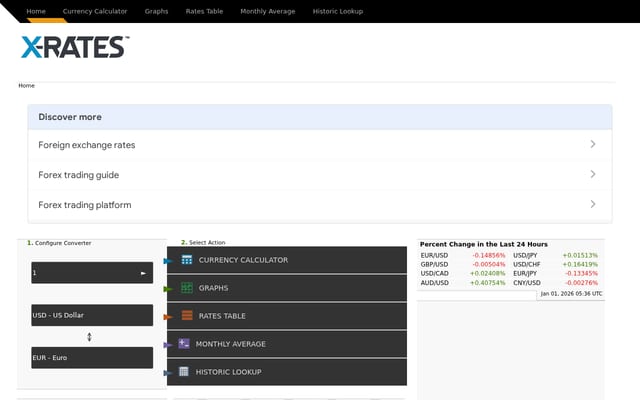Screen dimensions: 640x400
Task: Click the AUD/USD pair link
Action: coord(435,283)
